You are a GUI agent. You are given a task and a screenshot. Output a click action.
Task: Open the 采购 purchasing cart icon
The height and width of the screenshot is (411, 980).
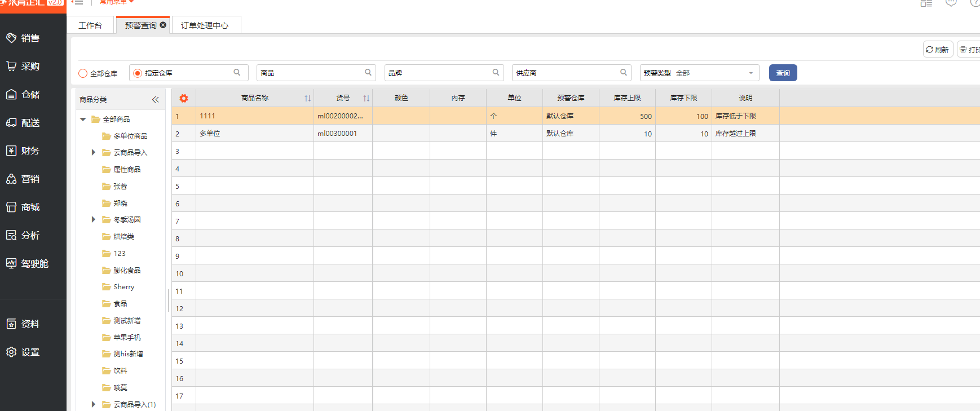click(x=11, y=66)
